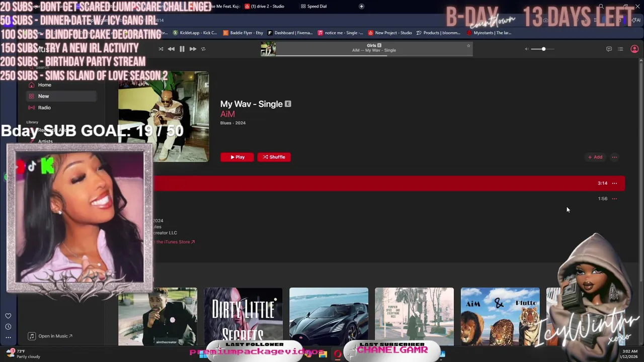Screen dimensions: 644x362
Task: Show lyrics with the speech-bubble icon
Action: coord(609,49)
